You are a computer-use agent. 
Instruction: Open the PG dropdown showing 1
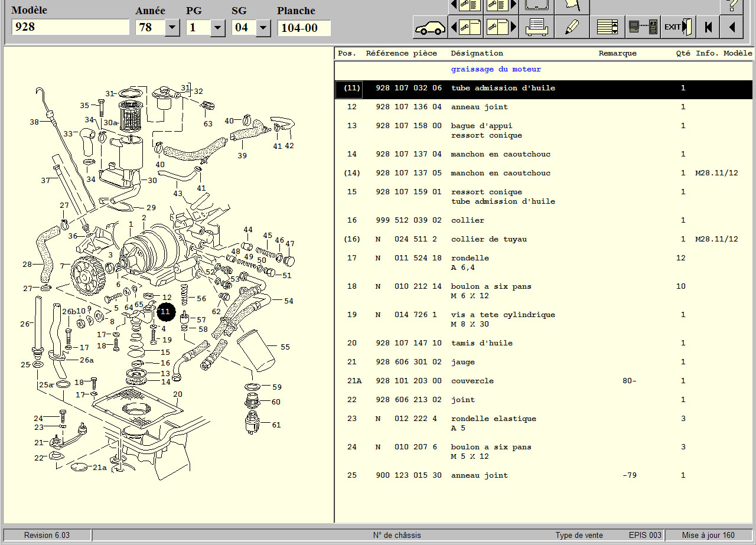coord(218,27)
